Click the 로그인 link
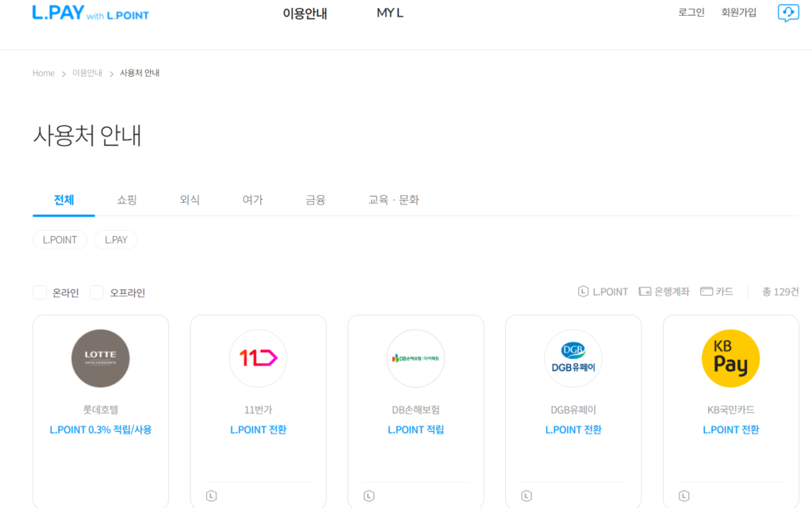 pyautogui.click(x=691, y=12)
